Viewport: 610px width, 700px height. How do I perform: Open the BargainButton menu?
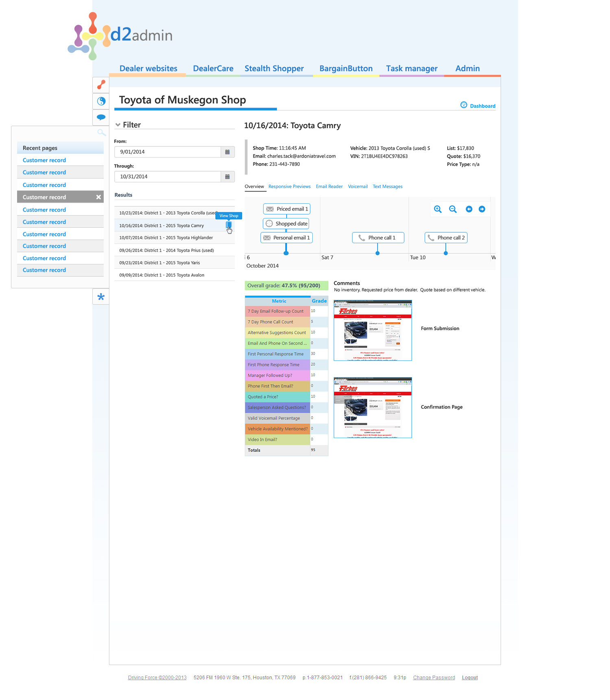[x=346, y=68]
